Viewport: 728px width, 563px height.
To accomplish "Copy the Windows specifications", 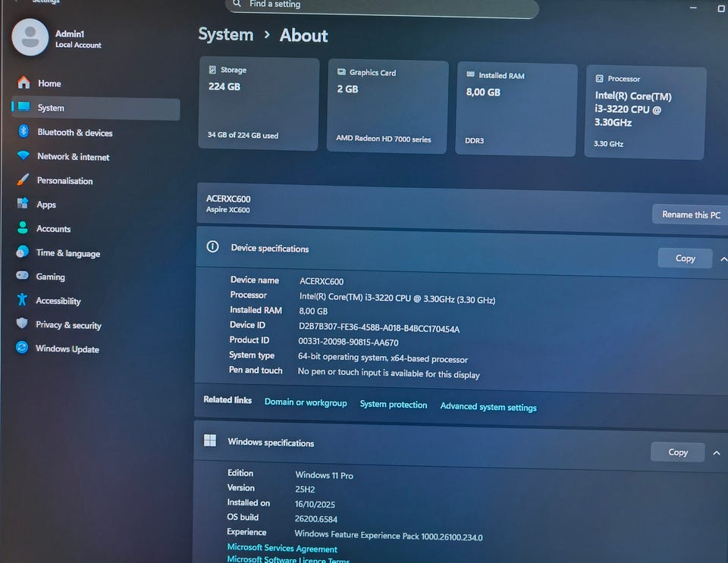I will click(x=678, y=452).
